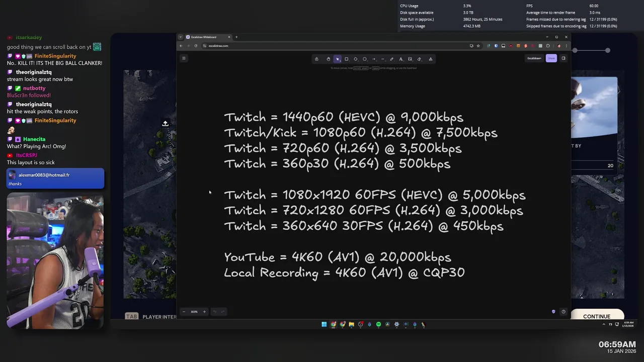Open the browser profile avatar
Viewport: 644px width, 362px height.
tap(559, 46)
